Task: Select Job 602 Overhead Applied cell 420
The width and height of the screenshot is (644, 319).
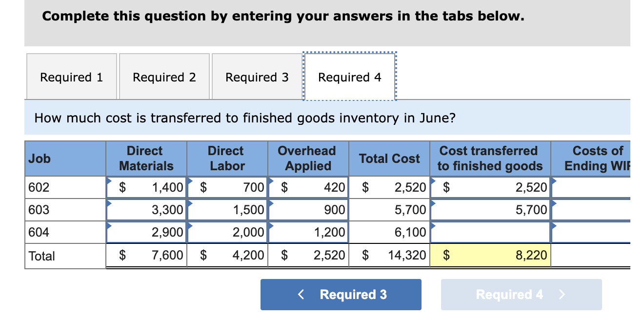Action: [308, 187]
